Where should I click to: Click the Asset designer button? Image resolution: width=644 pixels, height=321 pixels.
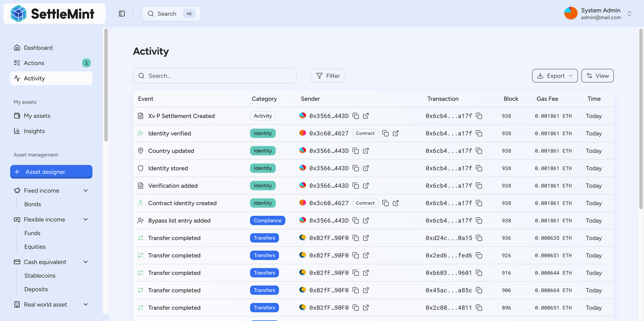click(51, 172)
